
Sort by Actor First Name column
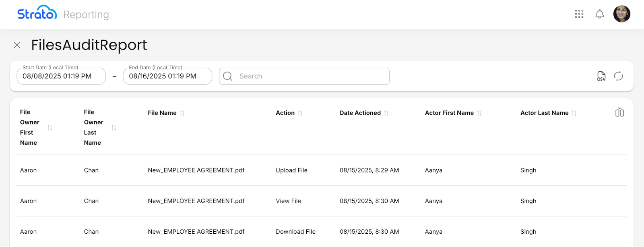pos(479,113)
